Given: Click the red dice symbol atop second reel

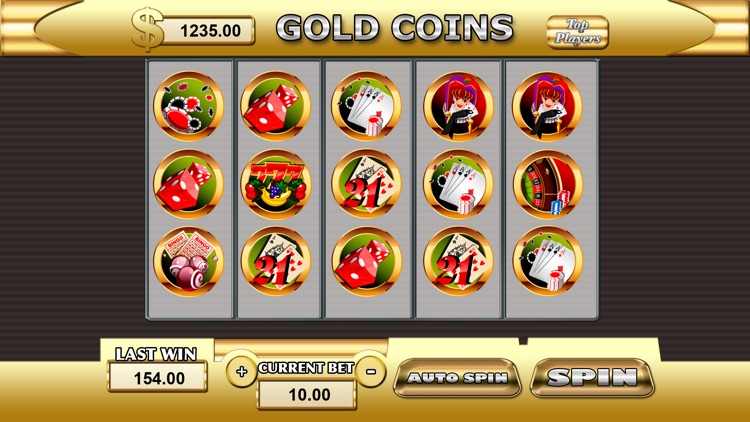Looking at the screenshot, I should (276, 106).
